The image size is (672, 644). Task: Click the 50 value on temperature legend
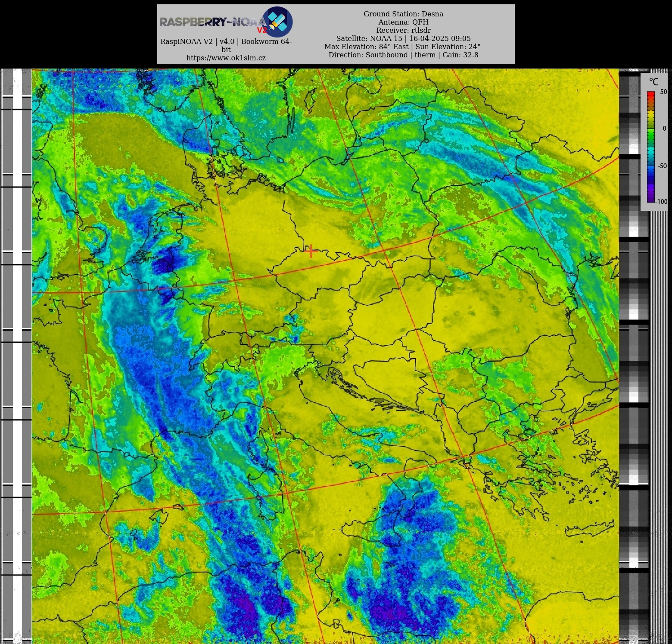(663, 92)
